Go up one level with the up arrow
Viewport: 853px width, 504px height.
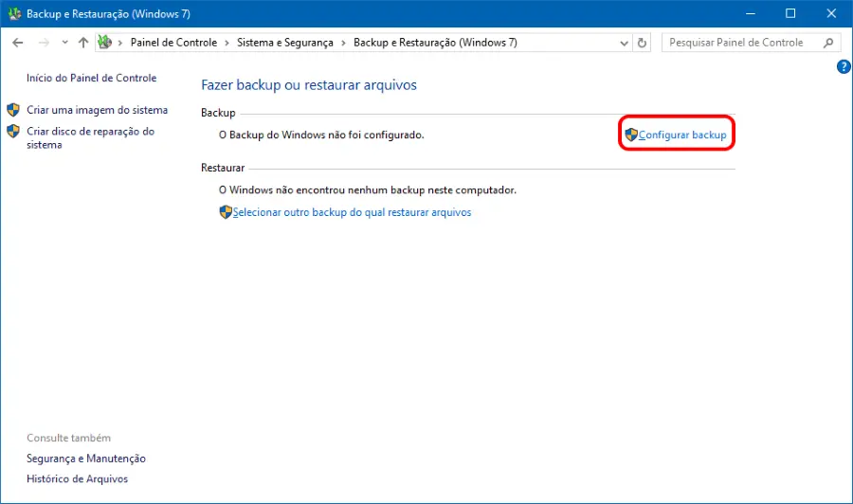pos(83,43)
